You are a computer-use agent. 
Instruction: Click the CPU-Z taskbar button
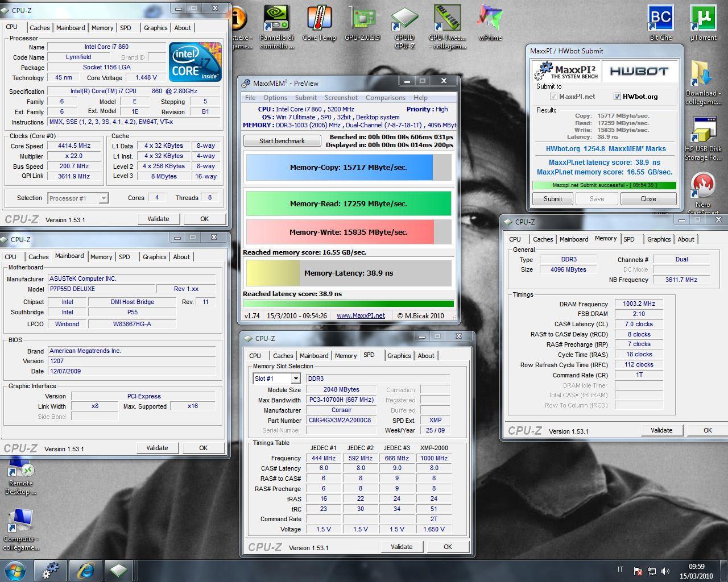tap(119, 570)
